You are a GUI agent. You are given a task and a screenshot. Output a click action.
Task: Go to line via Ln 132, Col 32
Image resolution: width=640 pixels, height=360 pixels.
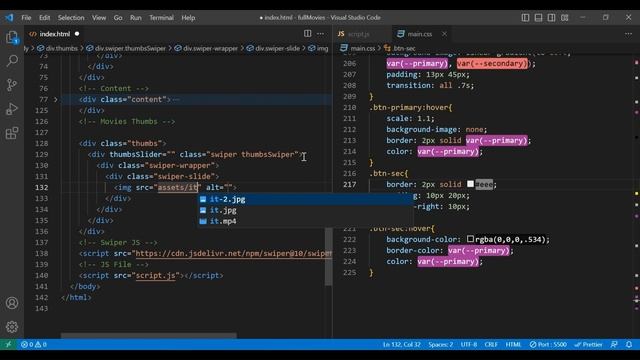[x=402, y=344]
